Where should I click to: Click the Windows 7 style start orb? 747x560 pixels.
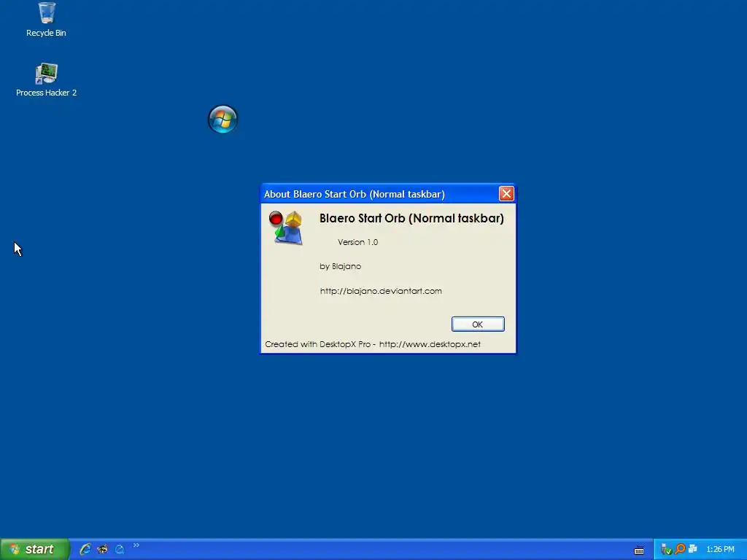pos(223,119)
